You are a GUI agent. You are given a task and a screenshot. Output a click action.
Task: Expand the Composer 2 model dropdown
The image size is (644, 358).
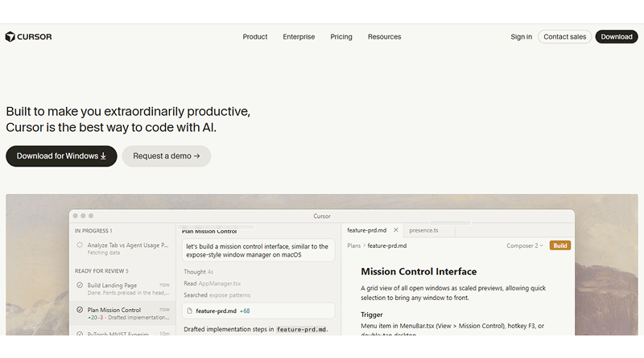click(525, 245)
